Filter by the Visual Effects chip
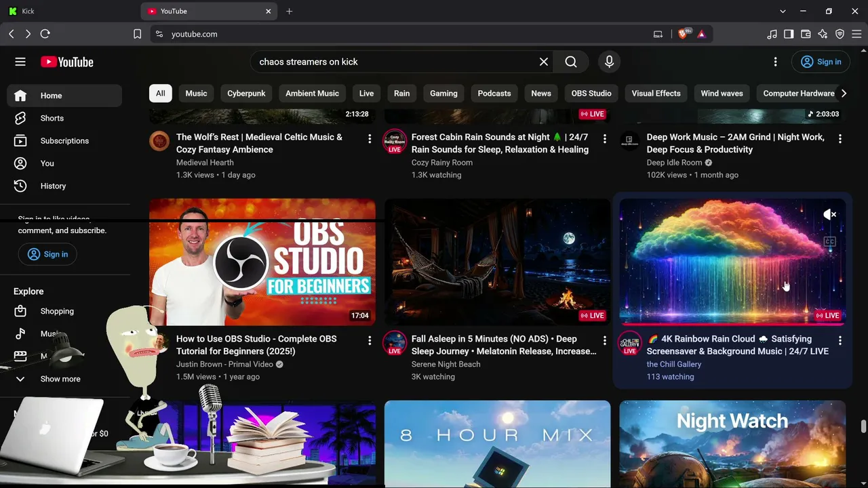The width and height of the screenshot is (868, 488). 656,94
